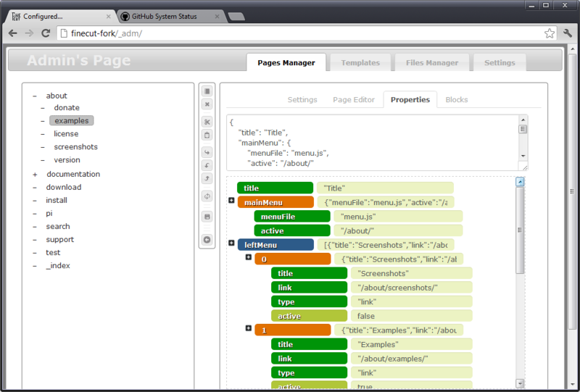
Task: Collapse the about tree node
Action: click(35, 96)
